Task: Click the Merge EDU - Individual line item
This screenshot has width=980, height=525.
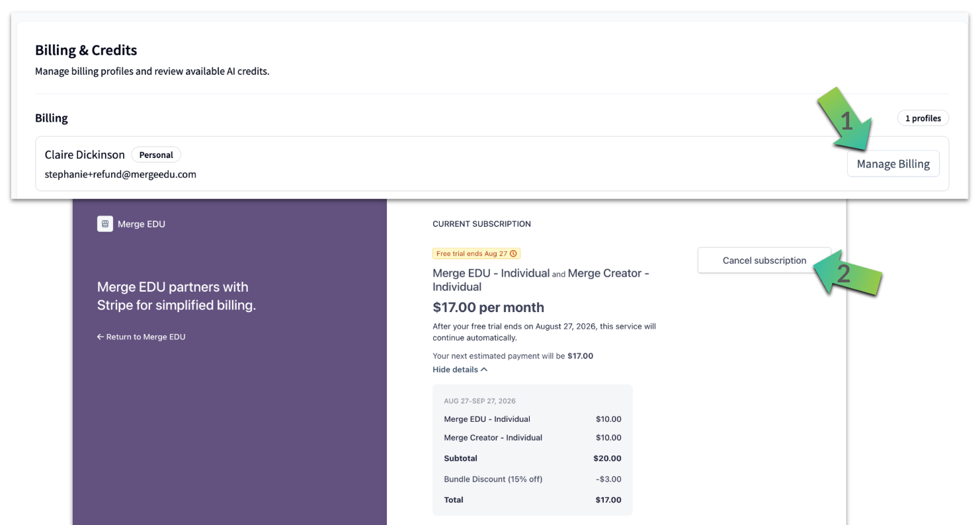Action: click(487, 419)
